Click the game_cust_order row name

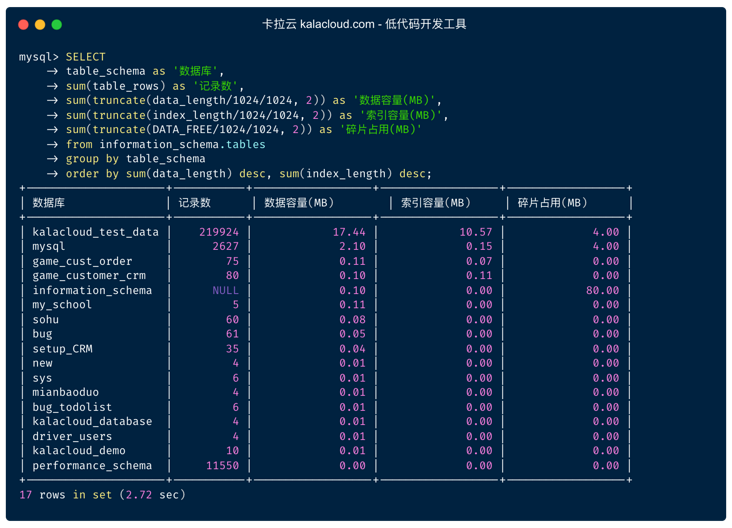coord(82,261)
